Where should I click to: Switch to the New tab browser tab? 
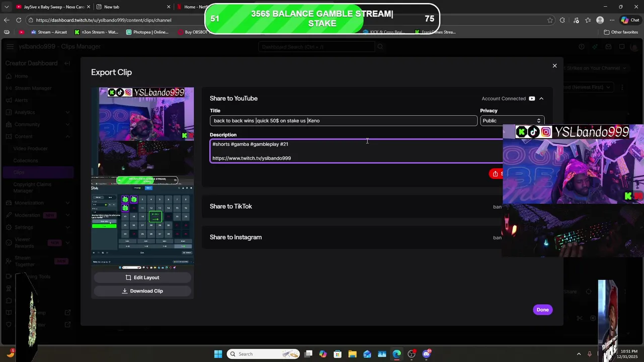tap(133, 7)
